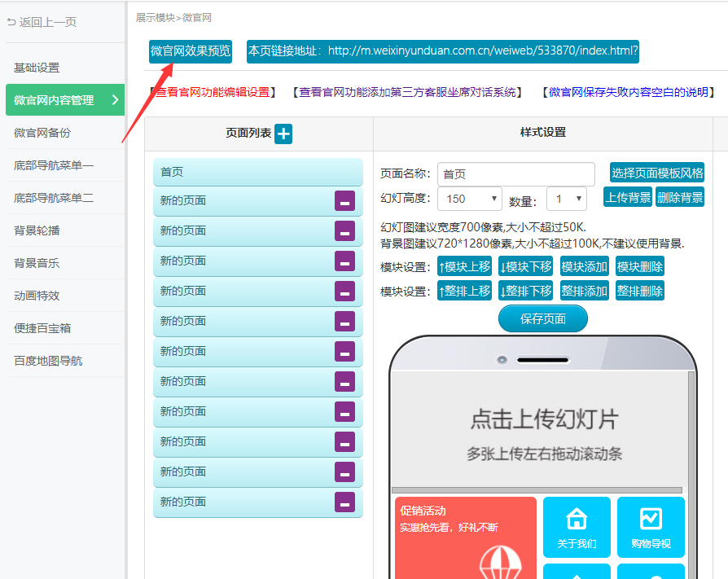This screenshot has width=728, height=579.
Task: Click the 返回上一页 back arrow
Action: pyautogui.click(x=11, y=22)
